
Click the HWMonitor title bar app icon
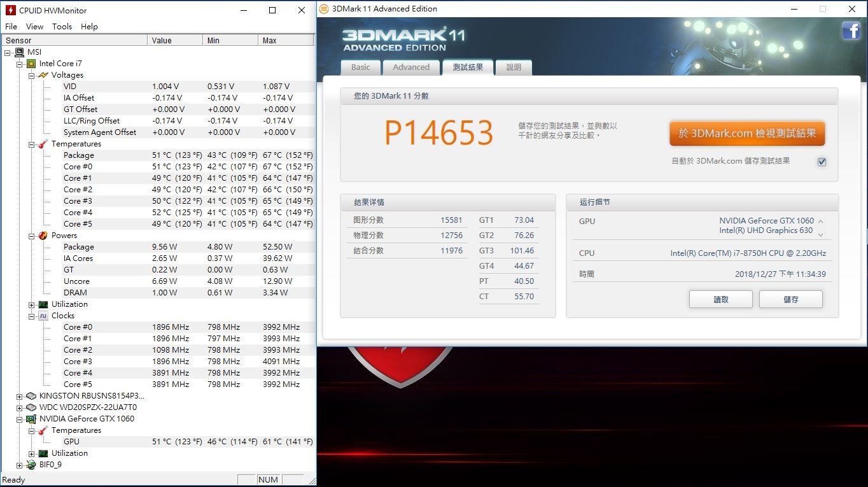pyautogui.click(x=10, y=10)
